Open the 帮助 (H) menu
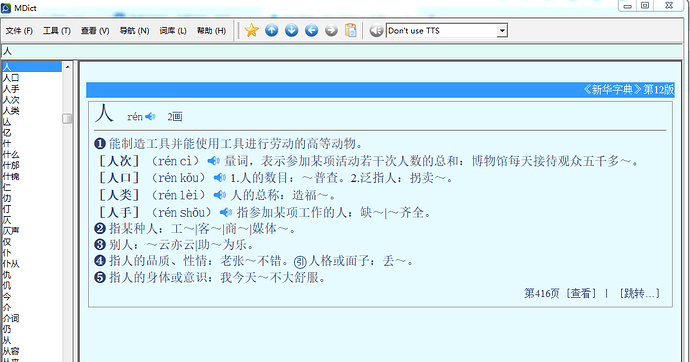This screenshot has width=690, height=362. (x=211, y=31)
